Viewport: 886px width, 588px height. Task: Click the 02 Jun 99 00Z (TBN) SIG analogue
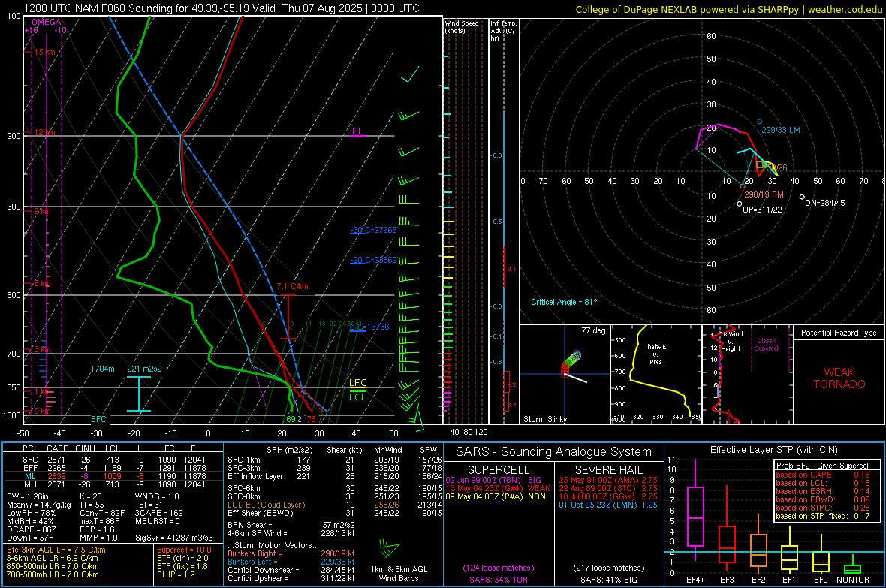click(493, 480)
